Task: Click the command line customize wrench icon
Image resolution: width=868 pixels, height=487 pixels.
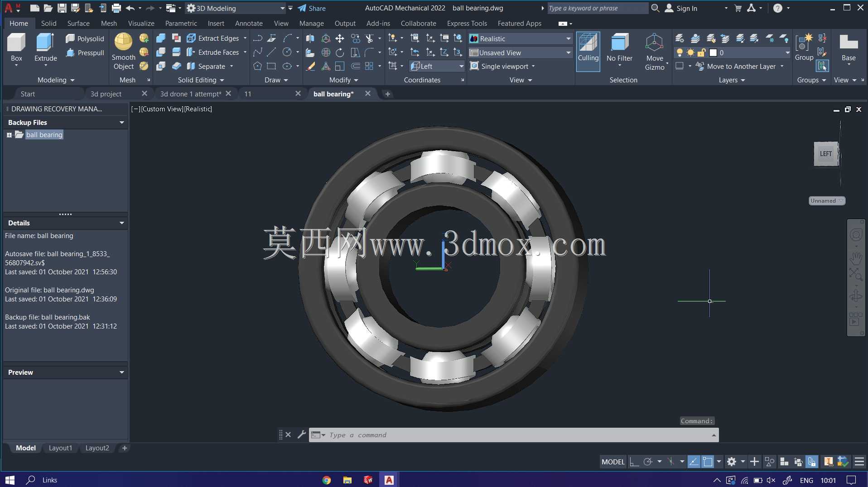Action: tap(301, 434)
